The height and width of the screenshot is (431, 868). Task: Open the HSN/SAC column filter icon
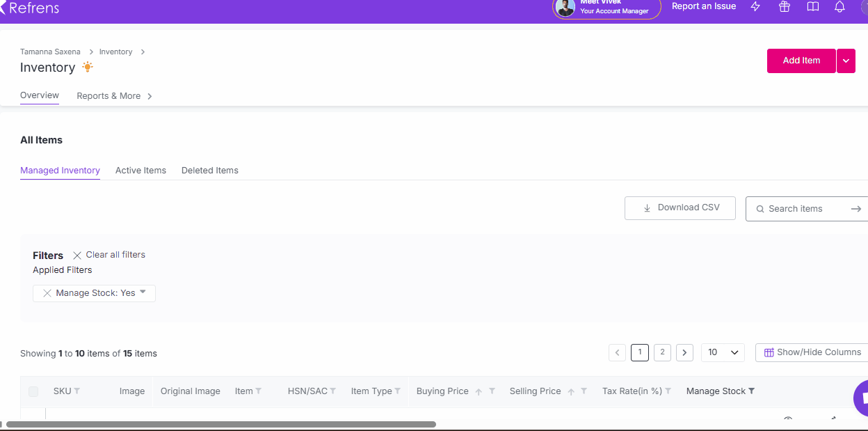333,391
